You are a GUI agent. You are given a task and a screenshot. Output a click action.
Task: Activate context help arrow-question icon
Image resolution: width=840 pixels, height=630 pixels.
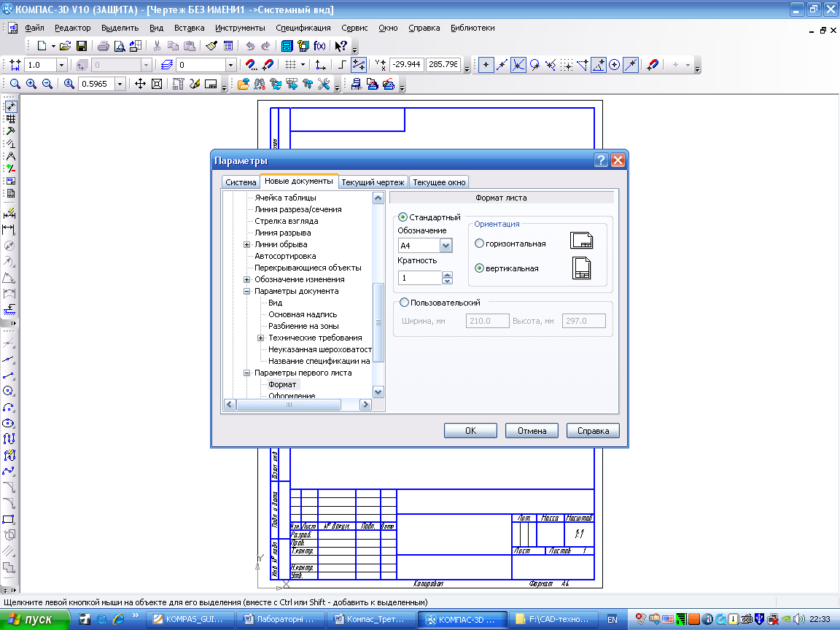341,46
